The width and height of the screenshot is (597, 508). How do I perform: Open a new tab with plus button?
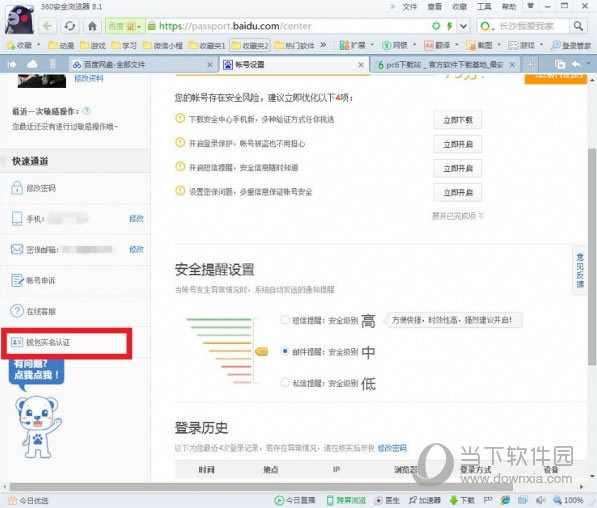[x=530, y=65]
